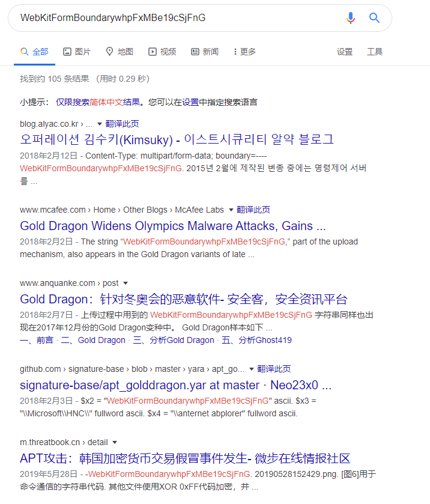This screenshot has height=504, width=430.
Task: Click the 2018年2月3日 snippet date
Action: (46, 401)
